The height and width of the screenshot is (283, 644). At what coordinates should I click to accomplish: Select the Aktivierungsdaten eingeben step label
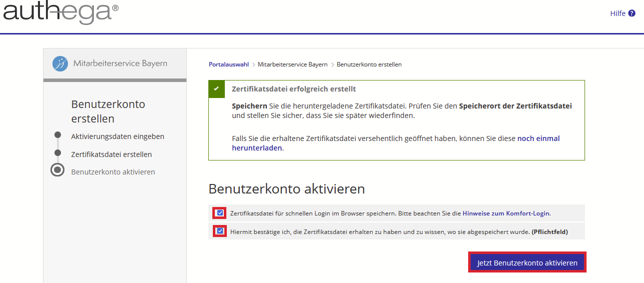(x=117, y=136)
